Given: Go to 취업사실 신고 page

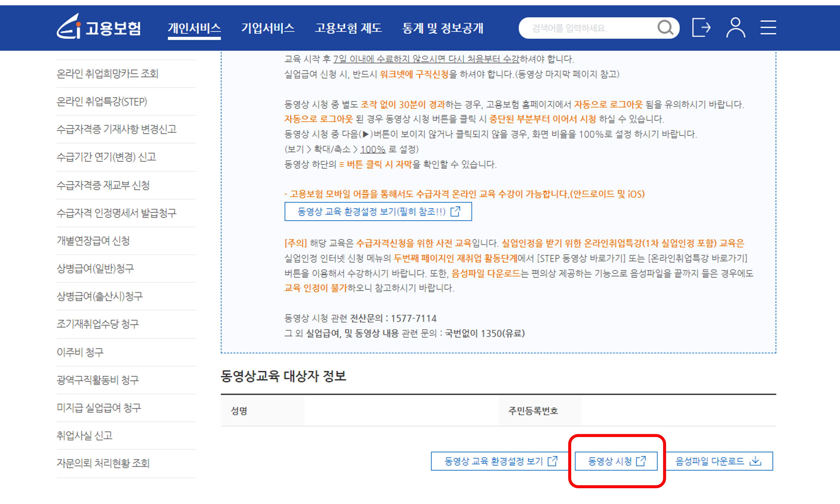Looking at the screenshot, I should pos(84,435).
